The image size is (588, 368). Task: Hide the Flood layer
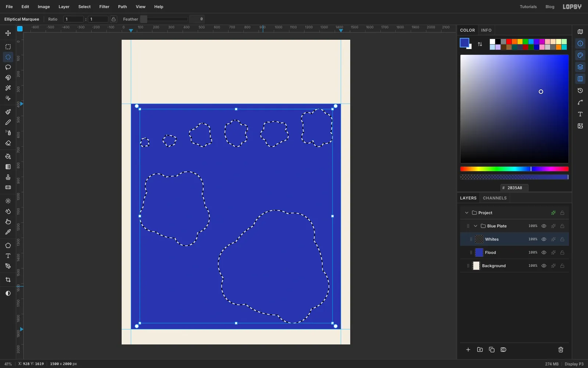pyautogui.click(x=544, y=252)
